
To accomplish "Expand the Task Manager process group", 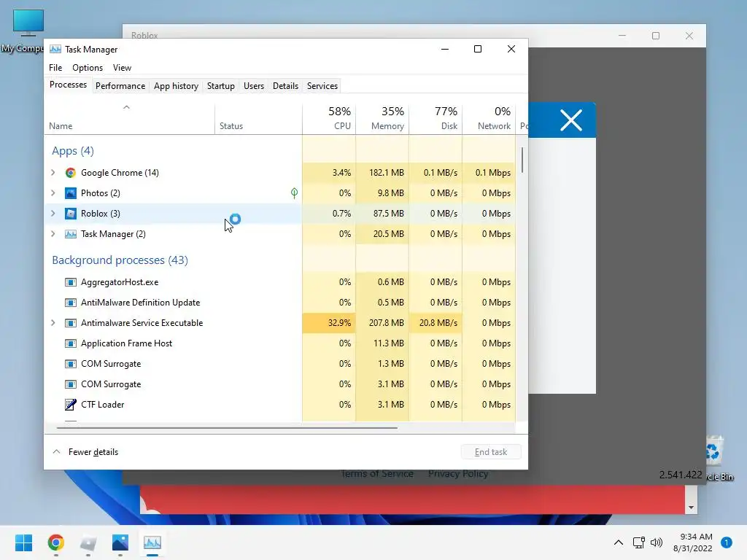I will [x=53, y=234].
